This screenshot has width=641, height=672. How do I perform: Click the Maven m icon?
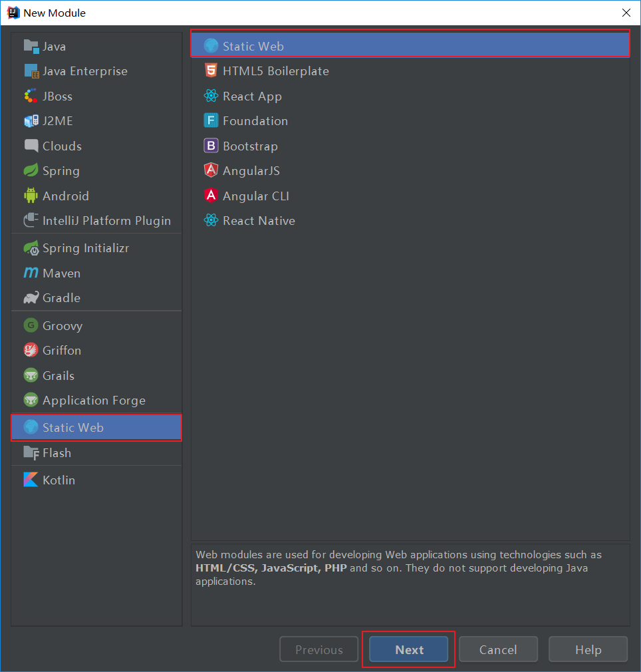pyautogui.click(x=31, y=273)
